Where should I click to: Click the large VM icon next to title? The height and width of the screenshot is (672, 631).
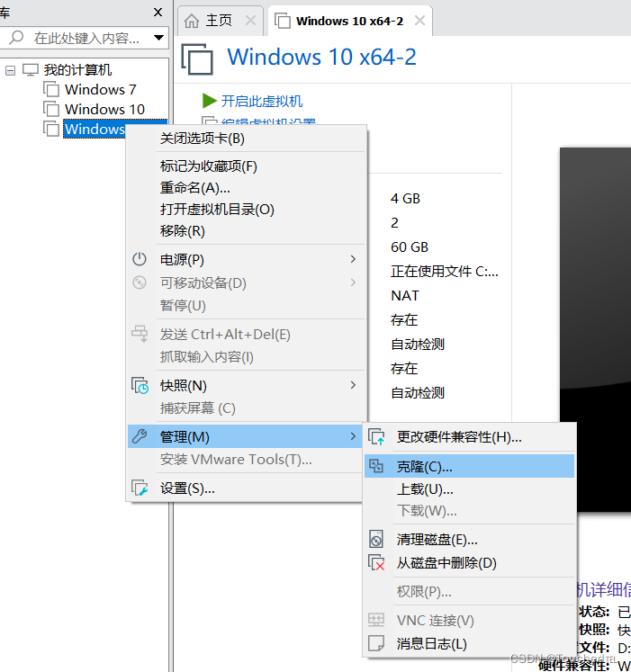pyautogui.click(x=197, y=59)
